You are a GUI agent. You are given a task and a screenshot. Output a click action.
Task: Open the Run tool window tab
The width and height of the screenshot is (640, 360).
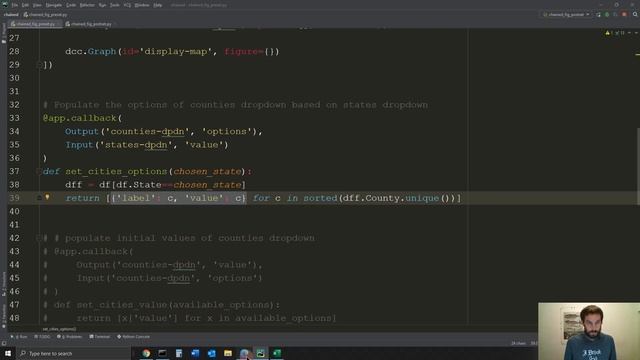click(x=19, y=337)
